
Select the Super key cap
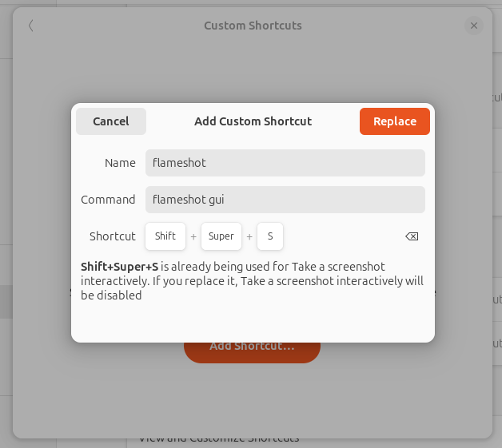click(221, 236)
